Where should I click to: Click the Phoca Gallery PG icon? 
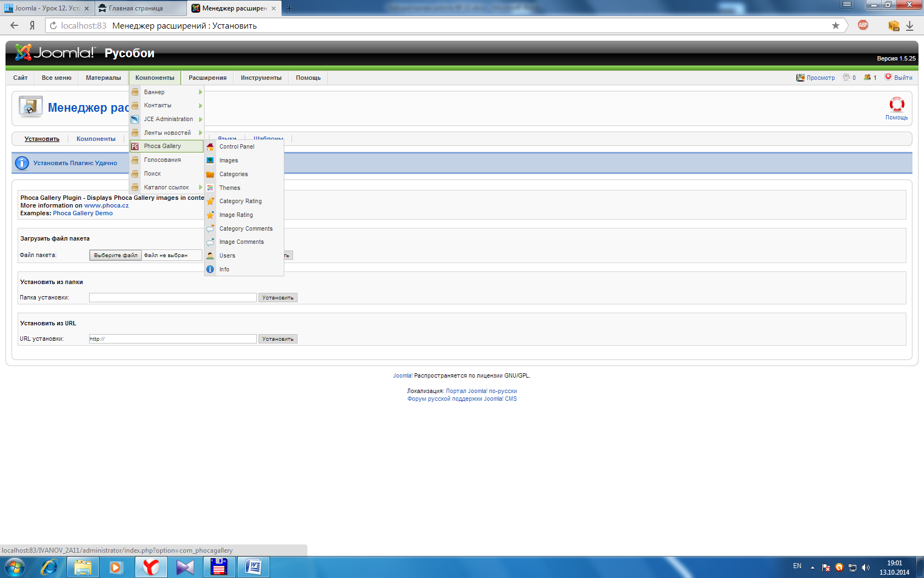(135, 146)
